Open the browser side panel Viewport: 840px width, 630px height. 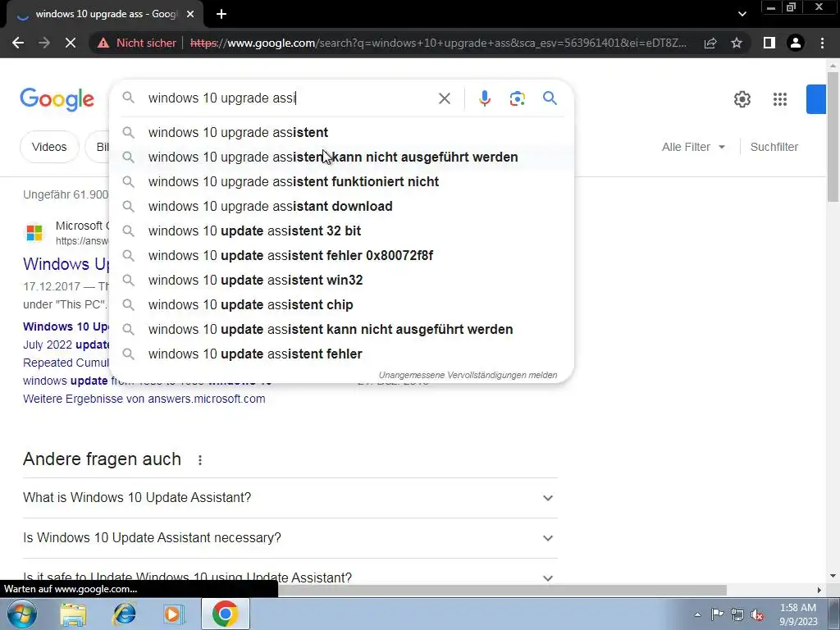pos(769,43)
